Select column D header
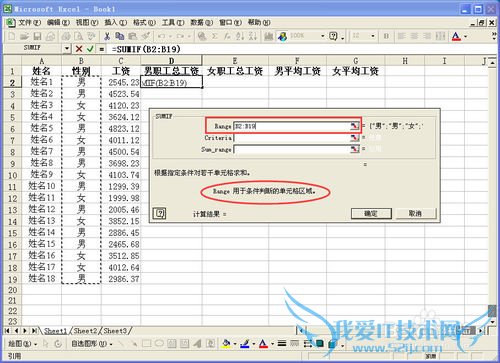500x363 pixels. point(171,60)
